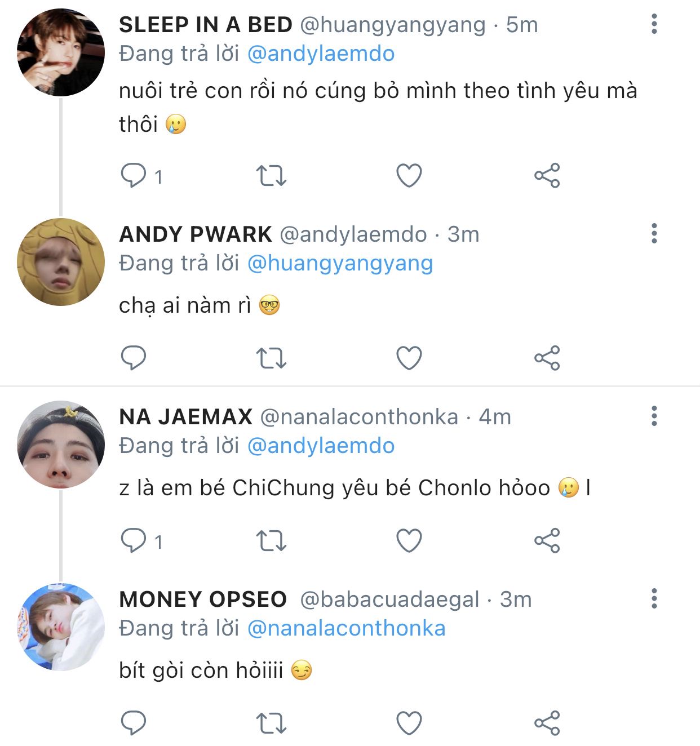The height and width of the screenshot is (746, 700).
Task: Open MONEY OPSEO's profile picture
Action: coord(61,627)
